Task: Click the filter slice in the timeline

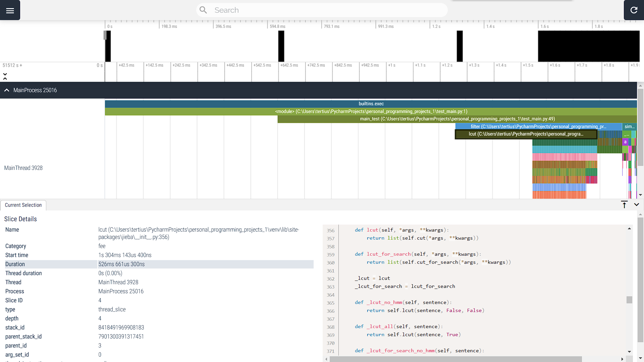Action: click(x=538, y=127)
